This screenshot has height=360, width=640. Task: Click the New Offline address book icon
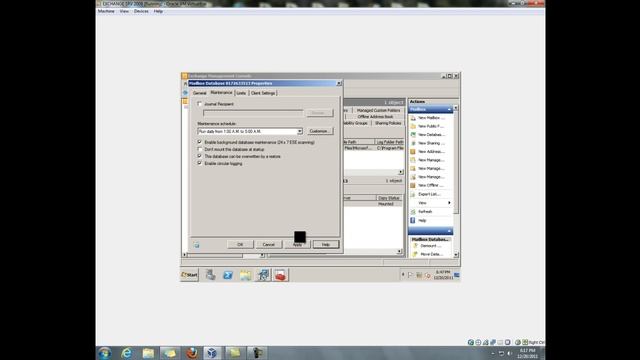point(413,185)
